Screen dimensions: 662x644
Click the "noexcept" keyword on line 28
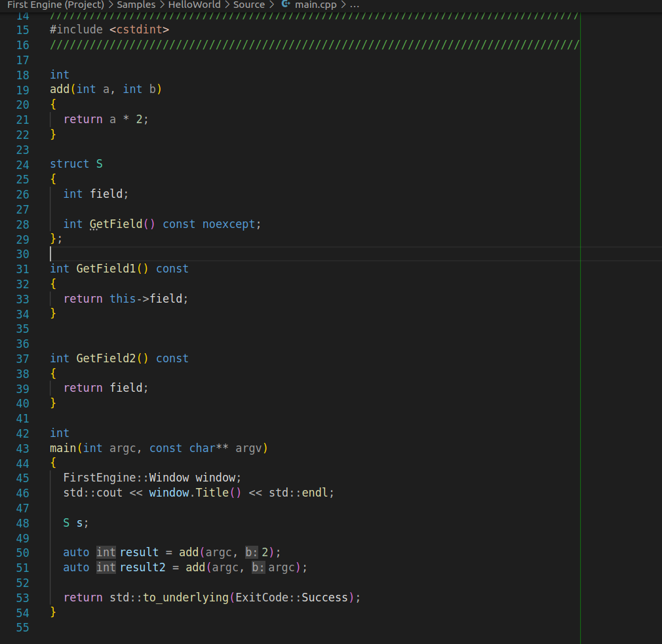(x=228, y=223)
